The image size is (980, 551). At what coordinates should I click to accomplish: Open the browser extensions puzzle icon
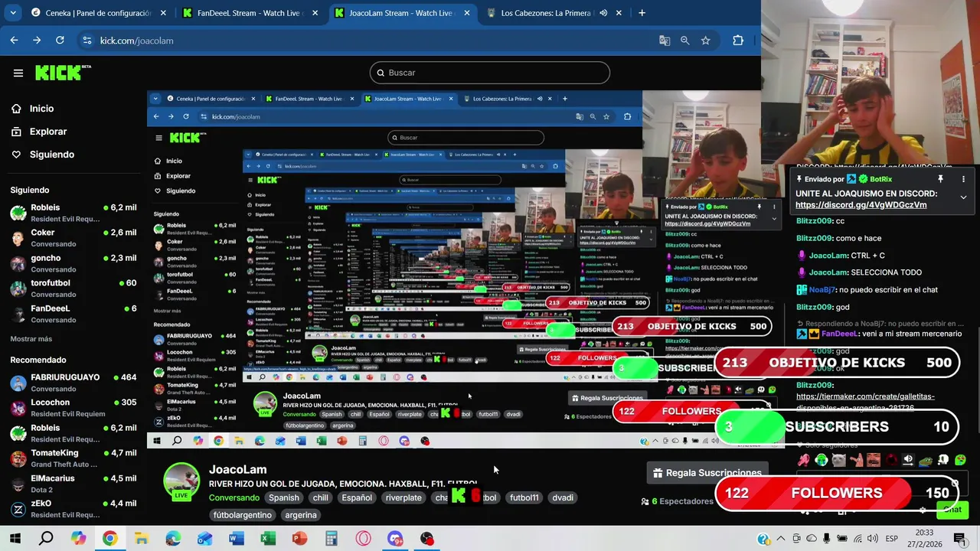(738, 41)
